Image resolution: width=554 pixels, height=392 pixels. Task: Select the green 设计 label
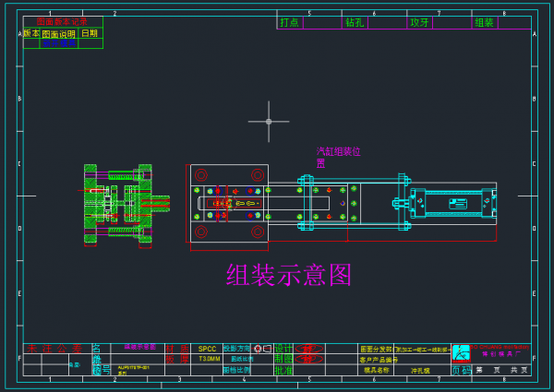click(x=283, y=349)
